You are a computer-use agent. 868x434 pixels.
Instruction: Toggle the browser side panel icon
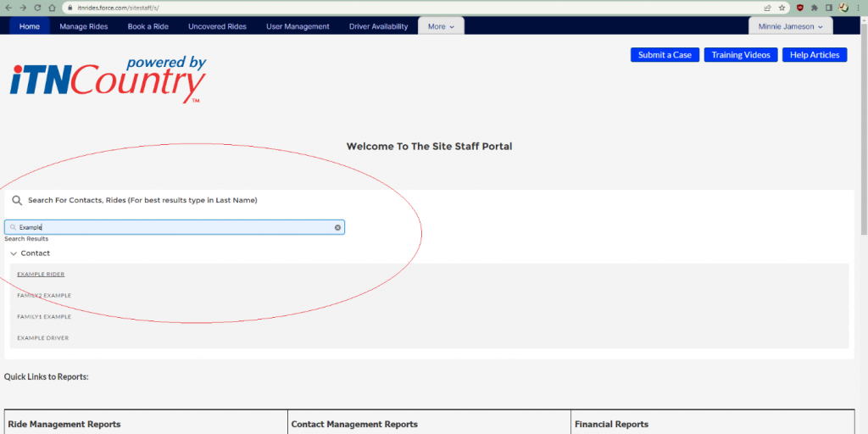tap(829, 8)
